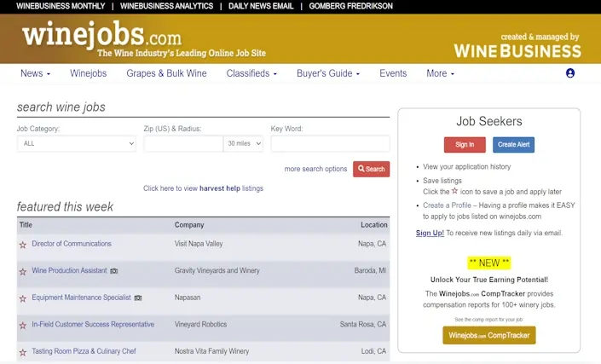The image size is (601, 364).
Task: Open Winebusiness Monthly in top bar
Action: (x=61, y=6)
